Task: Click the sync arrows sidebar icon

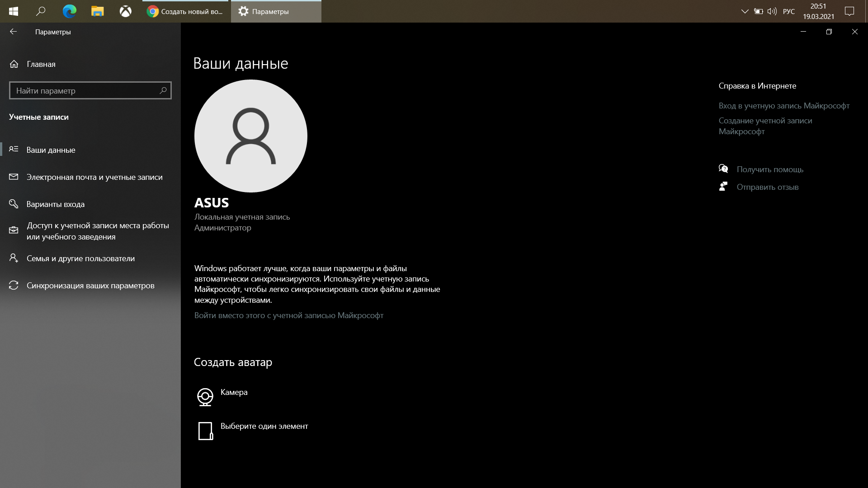Action: click(x=14, y=285)
